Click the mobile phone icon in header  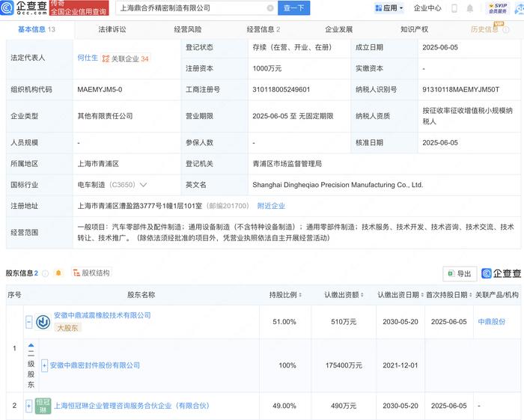[x=454, y=8]
